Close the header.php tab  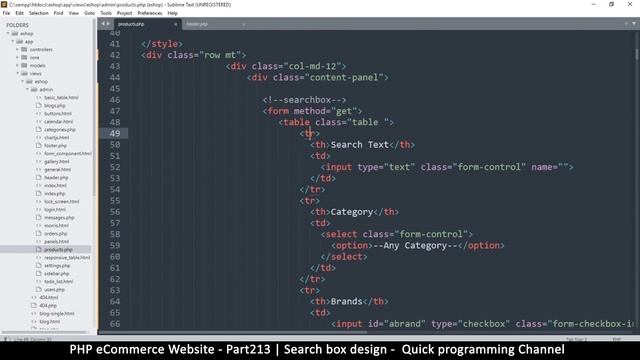tap(244, 24)
